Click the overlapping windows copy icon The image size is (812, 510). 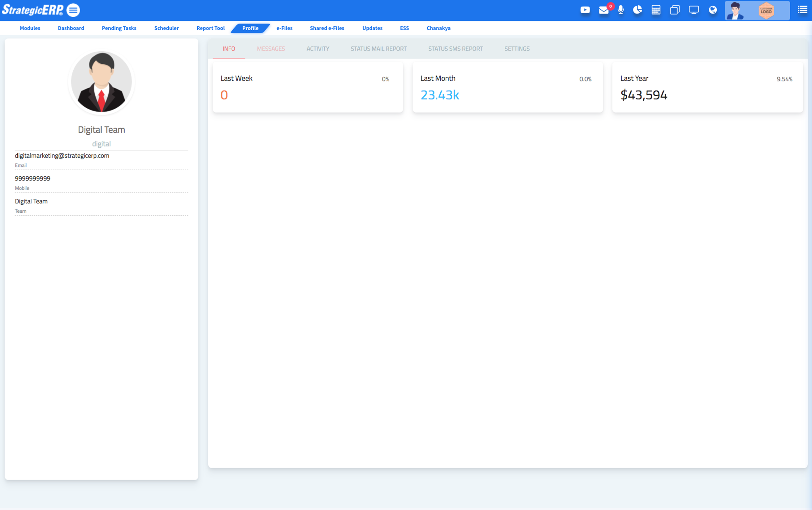pyautogui.click(x=675, y=10)
